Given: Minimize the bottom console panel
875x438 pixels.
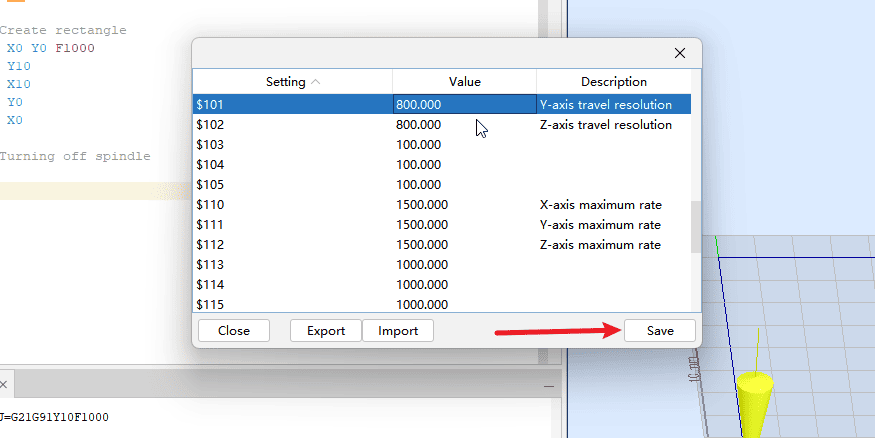Looking at the screenshot, I should (547, 385).
